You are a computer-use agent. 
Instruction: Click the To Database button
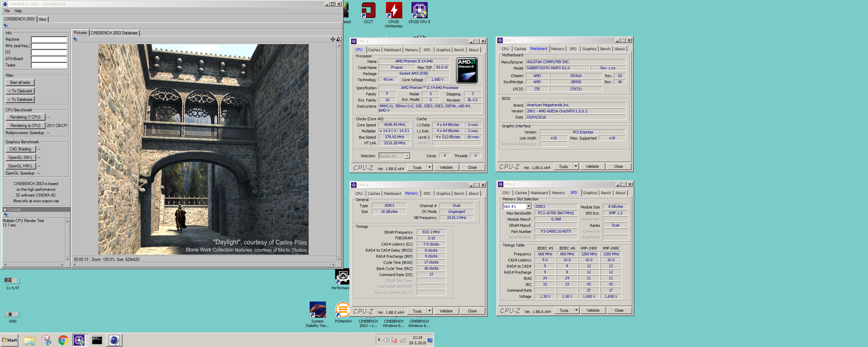click(x=20, y=99)
